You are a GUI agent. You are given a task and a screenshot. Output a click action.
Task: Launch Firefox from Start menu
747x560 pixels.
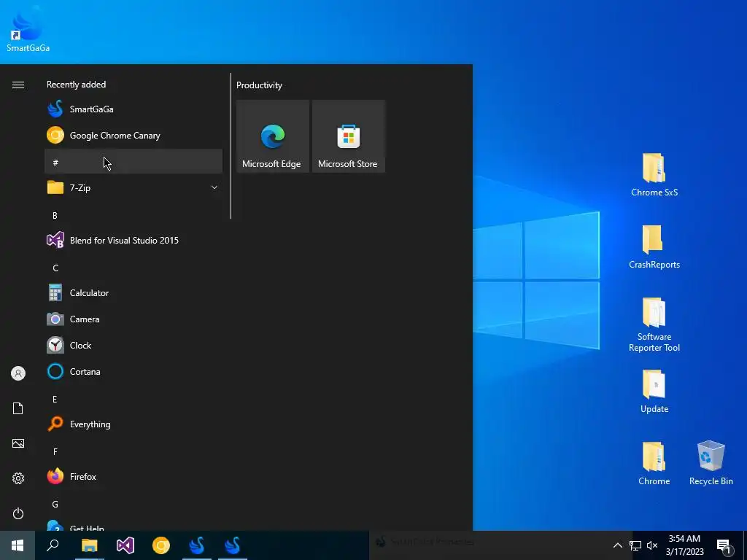tap(133, 475)
